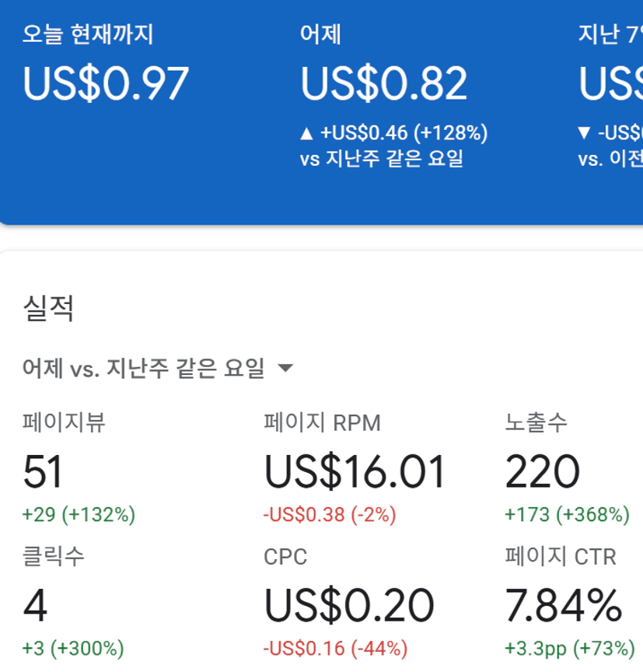643x672 pixels.
Task: Click the 페이지뷰 label
Action: click(64, 422)
